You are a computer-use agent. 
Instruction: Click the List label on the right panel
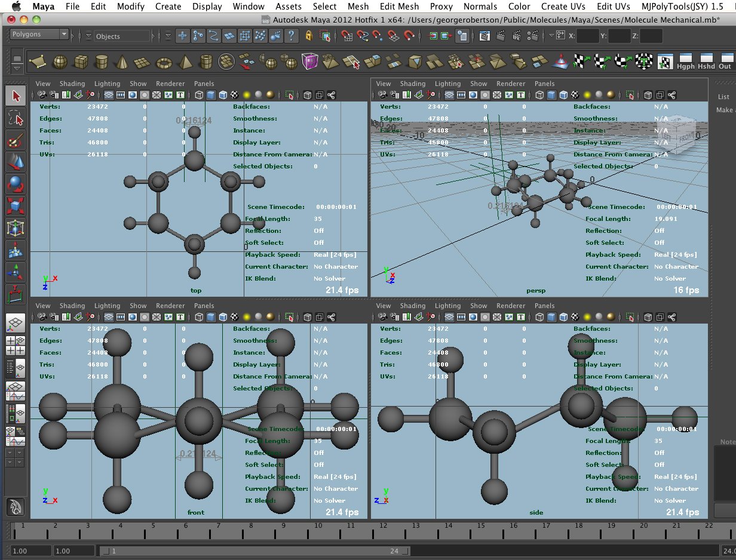click(723, 96)
